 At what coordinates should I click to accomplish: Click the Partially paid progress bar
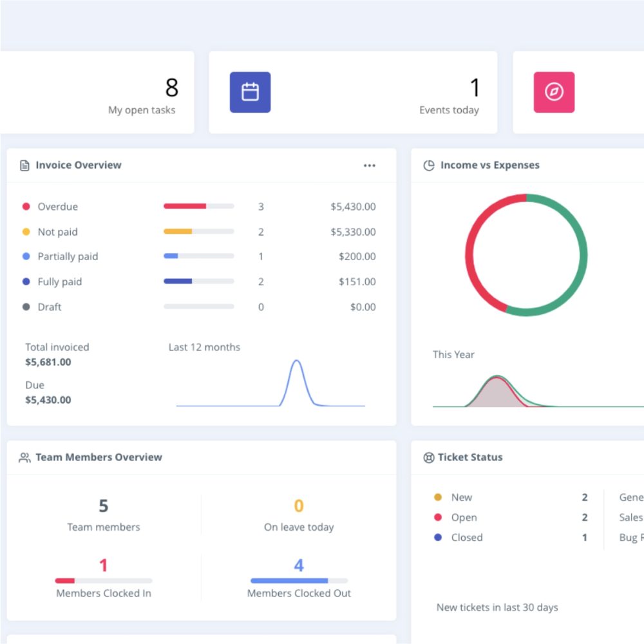pyautogui.click(x=198, y=256)
